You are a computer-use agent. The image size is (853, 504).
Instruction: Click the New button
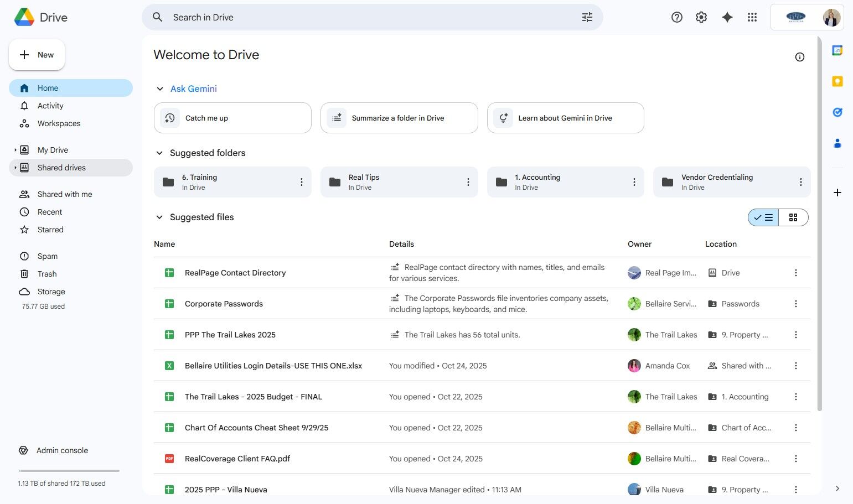[37, 55]
